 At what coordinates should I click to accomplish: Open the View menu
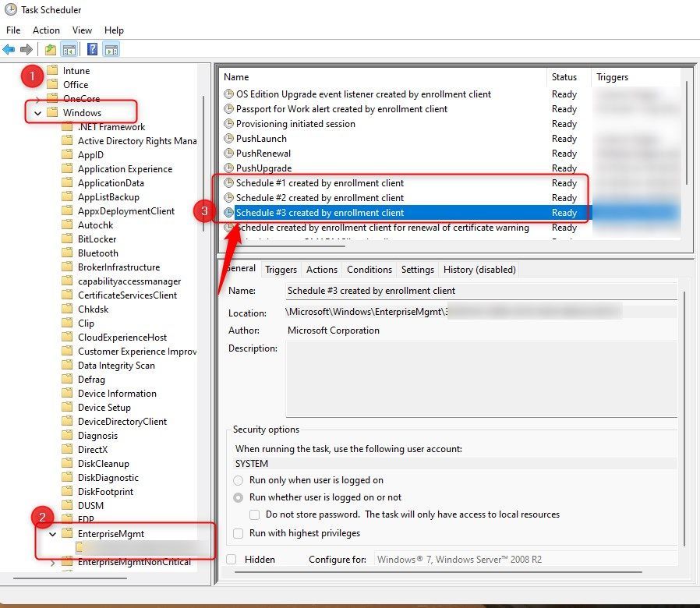point(82,30)
